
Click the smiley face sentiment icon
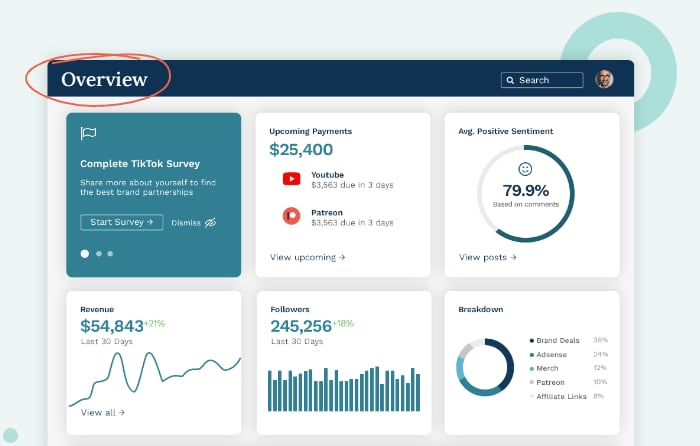click(x=526, y=170)
